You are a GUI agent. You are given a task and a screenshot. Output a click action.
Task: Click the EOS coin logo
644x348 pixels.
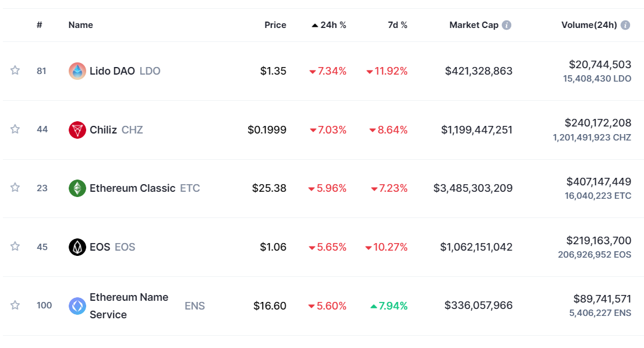click(77, 247)
